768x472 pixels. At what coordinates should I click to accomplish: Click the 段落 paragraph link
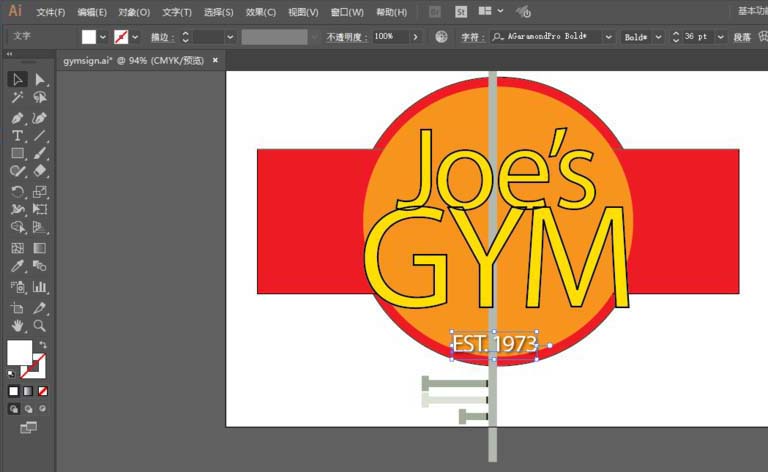[742, 37]
